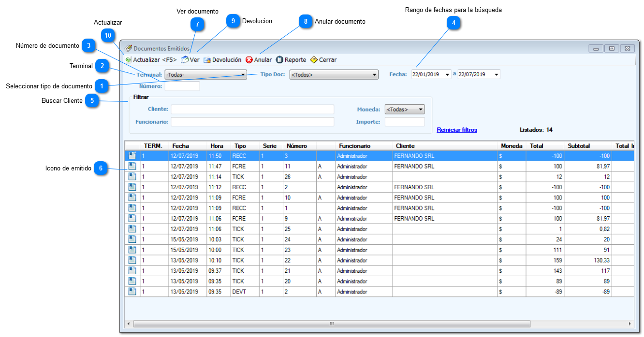644x337 pixels.
Task: Click the yellow Cerrar icon
Action: coord(313,60)
